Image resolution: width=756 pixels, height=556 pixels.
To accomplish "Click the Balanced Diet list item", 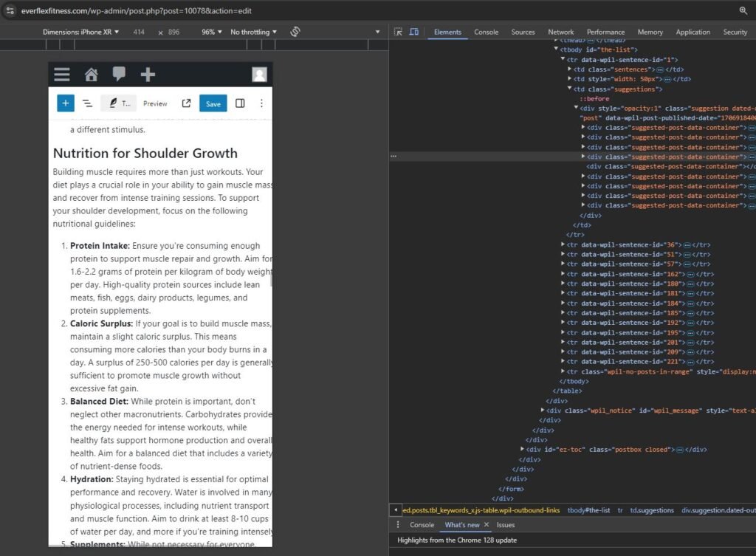I will 171,433.
